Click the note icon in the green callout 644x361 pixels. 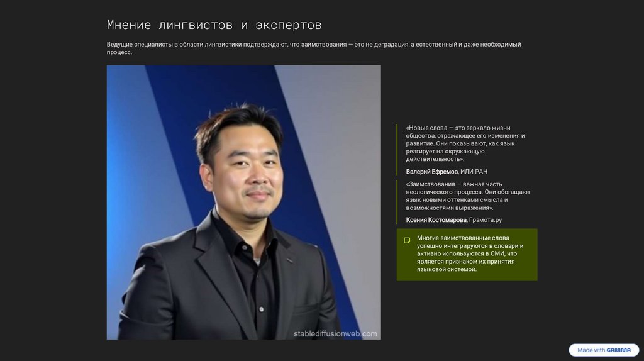click(x=407, y=240)
